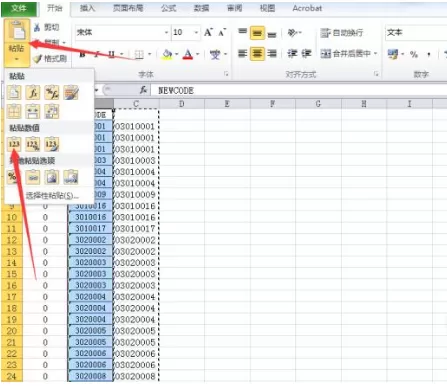
Task: Click the Cut (剪切) scissors button
Action: click(46, 27)
